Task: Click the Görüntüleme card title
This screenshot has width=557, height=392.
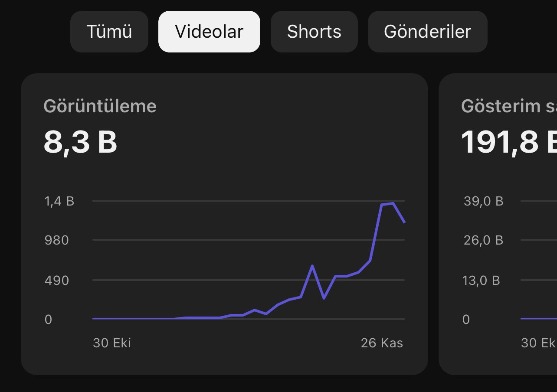Action: point(100,106)
